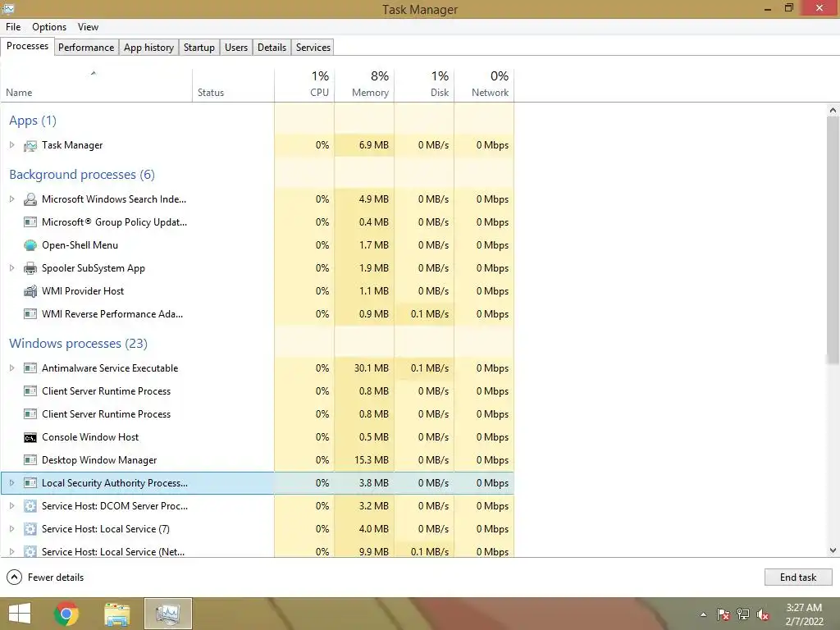Sort processes by Name column
The height and width of the screenshot is (630, 840).
click(x=97, y=85)
